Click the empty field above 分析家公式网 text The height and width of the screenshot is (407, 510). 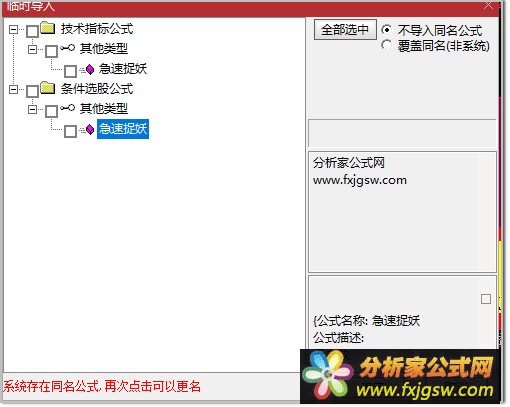tap(402, 133)
